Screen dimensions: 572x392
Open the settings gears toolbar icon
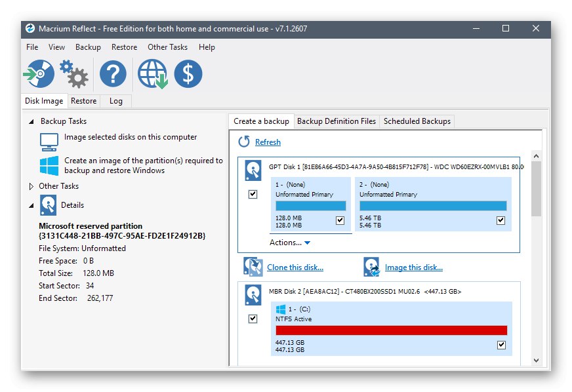coord(73,73)
